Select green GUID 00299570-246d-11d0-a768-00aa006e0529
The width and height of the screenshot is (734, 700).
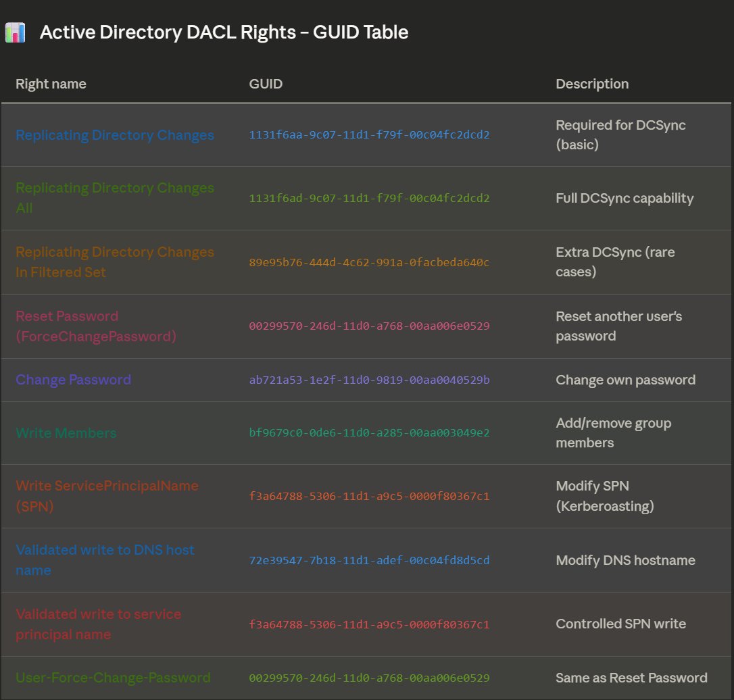pyautogui.click(x=369, y=678)
